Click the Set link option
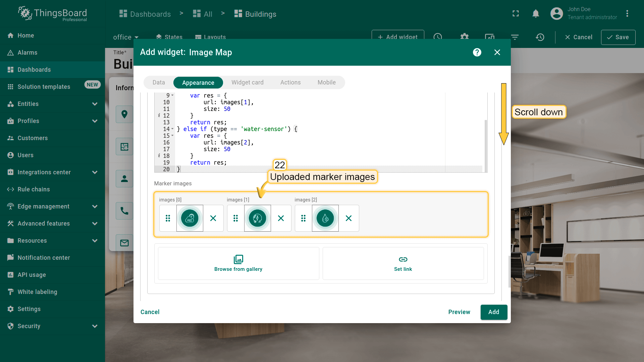Viewport: 644px width, 362px height. click(403, 263)
